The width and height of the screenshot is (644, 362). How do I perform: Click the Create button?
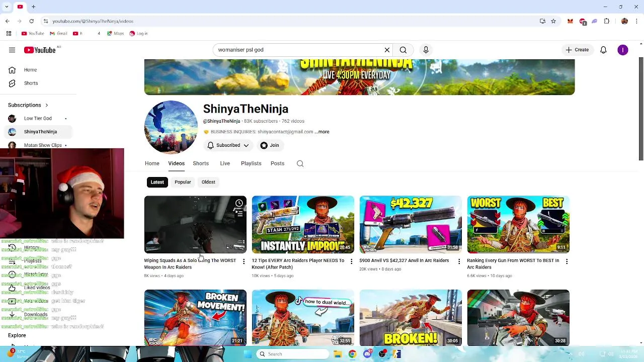(577, 50)
